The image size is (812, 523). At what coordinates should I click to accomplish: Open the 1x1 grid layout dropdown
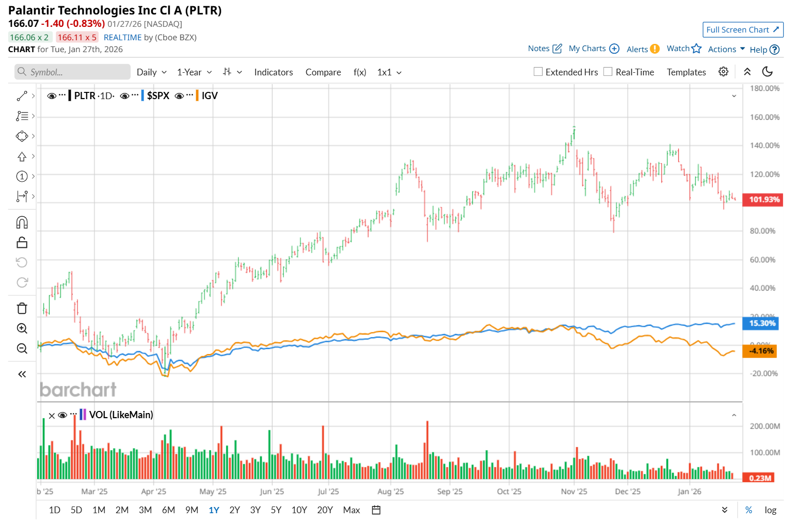tap(389, 72)
